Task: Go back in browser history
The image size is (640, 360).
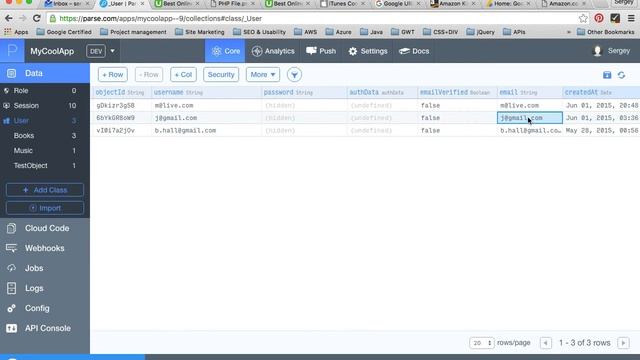Action: point(9,18)
